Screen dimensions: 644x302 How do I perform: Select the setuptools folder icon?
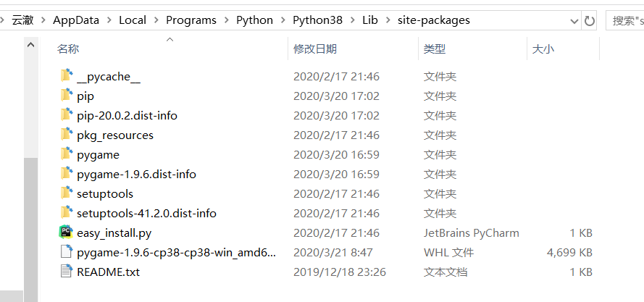[67, 193]
